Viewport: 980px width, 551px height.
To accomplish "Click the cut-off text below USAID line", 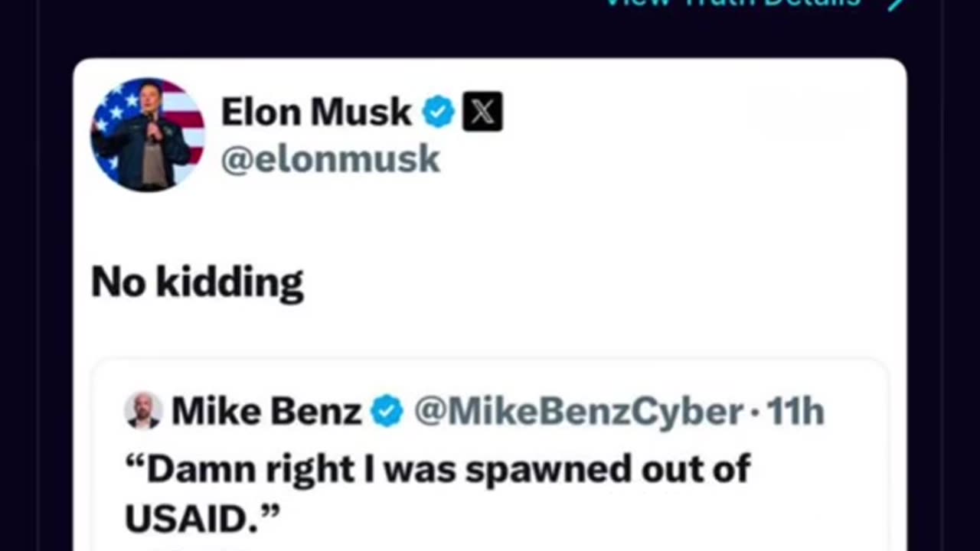I will pyautogui.click(x=191, y=548).
